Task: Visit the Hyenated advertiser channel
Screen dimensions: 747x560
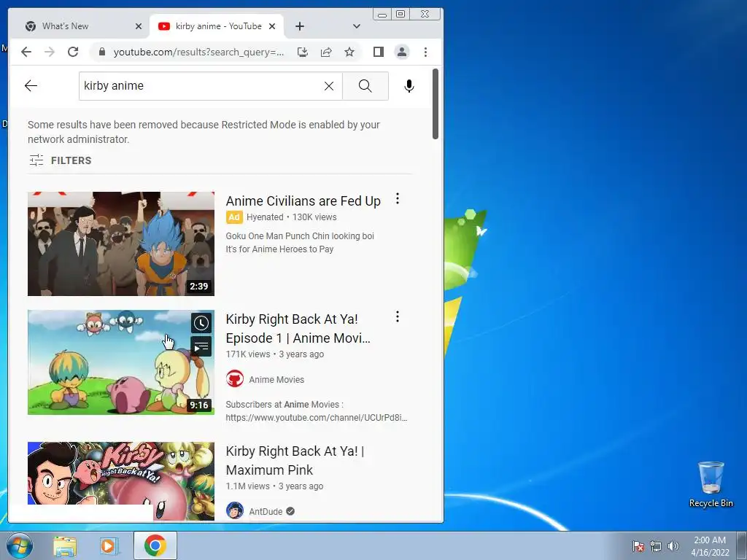Action: pos(265,217)
